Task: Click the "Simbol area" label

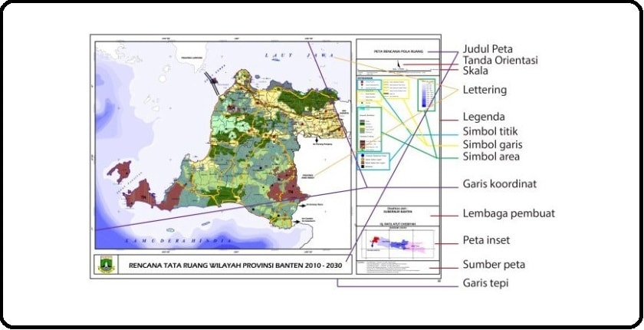Action: click(491, 157)
